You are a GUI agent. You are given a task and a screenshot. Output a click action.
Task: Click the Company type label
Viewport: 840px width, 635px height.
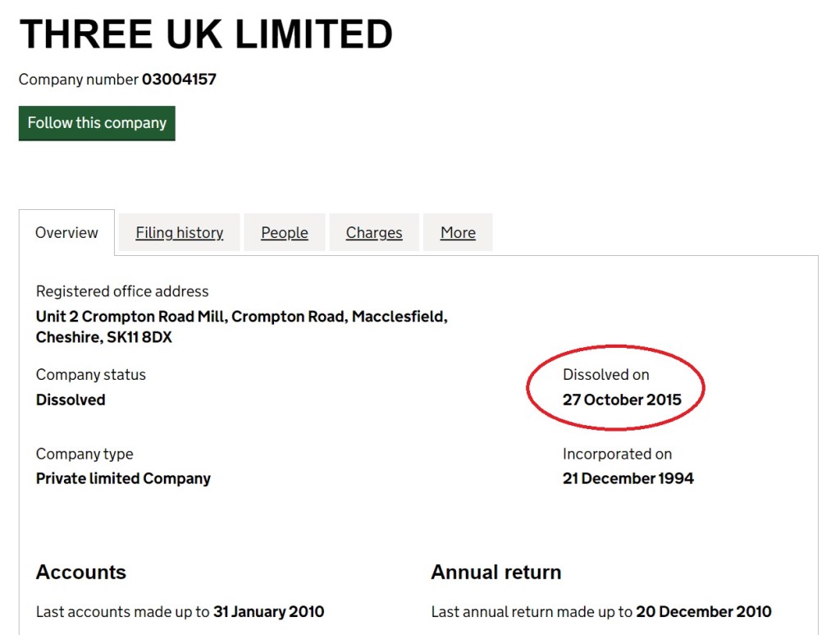[x=84, y=454]
